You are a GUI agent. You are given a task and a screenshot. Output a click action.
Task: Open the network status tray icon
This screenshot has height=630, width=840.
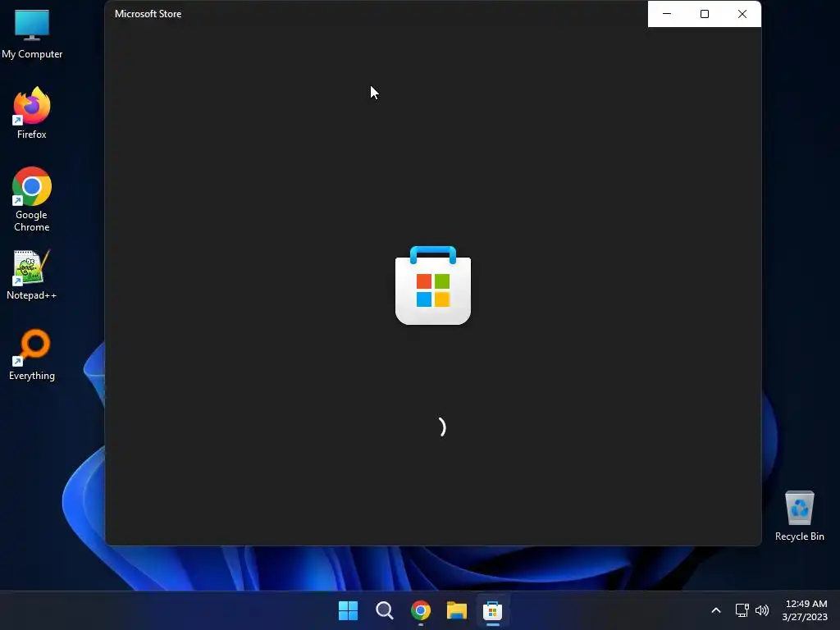(x=742, y=610)
